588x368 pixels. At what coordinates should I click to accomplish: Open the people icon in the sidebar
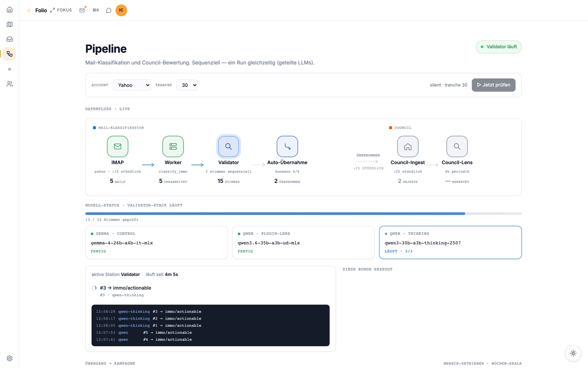tap(9, 84)
